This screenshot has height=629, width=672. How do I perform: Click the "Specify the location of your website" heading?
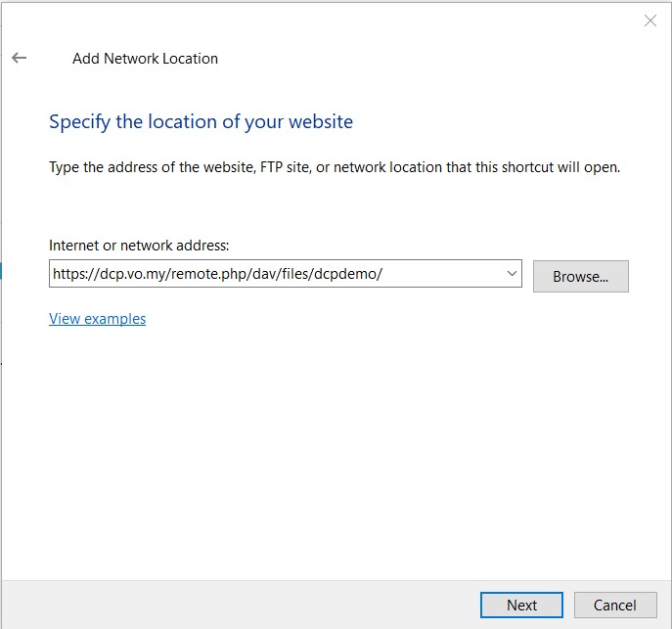(x=201, y=122)
